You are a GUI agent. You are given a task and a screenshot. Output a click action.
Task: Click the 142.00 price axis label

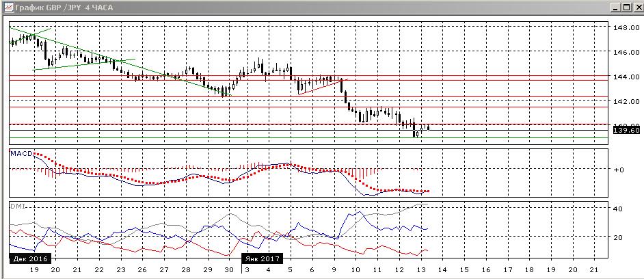(625, 101)
